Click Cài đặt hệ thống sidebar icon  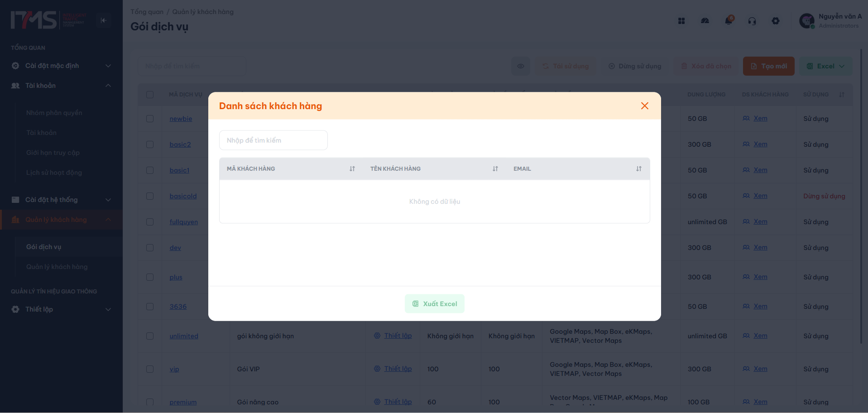15,200
